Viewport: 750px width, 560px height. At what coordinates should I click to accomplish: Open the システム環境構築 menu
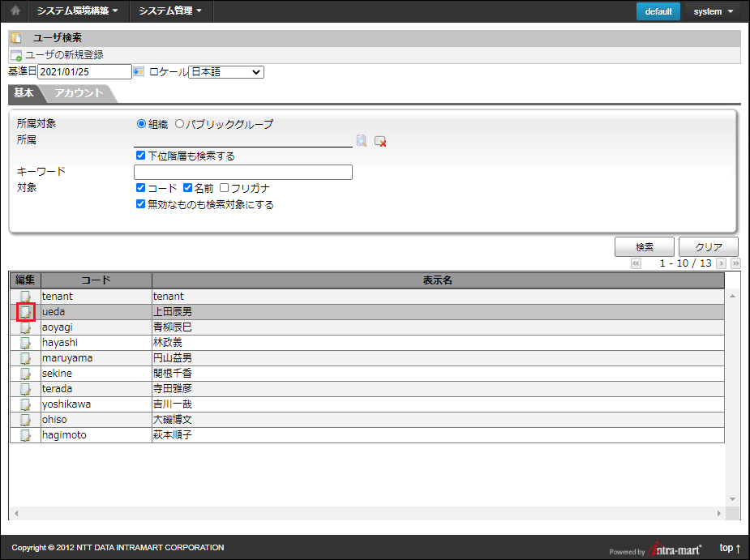(x=78, y=11)
